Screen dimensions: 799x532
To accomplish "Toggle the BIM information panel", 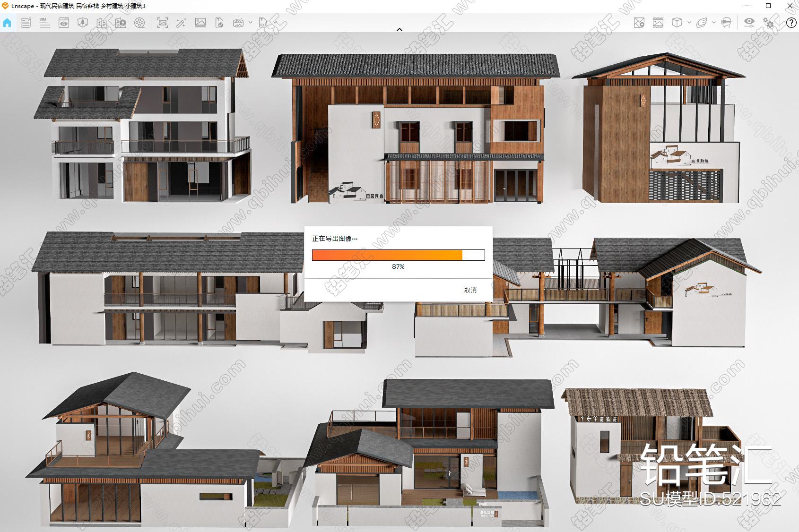I will pyautogui.click(x=44, y=23).
